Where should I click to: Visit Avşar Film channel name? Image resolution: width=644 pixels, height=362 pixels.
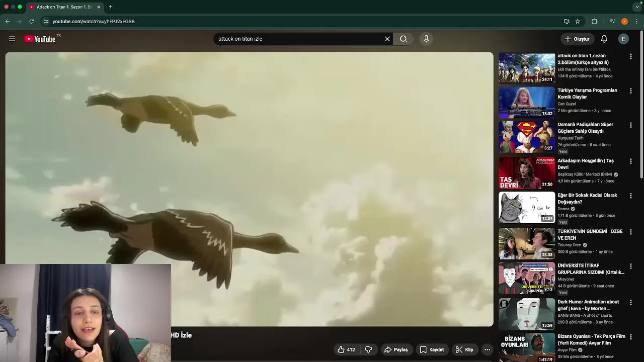pyautogui.click(x=567, y=350)
